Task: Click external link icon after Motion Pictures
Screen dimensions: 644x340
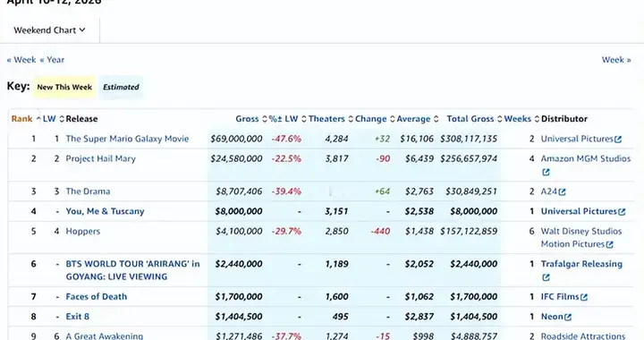Action: coord(609,245)
